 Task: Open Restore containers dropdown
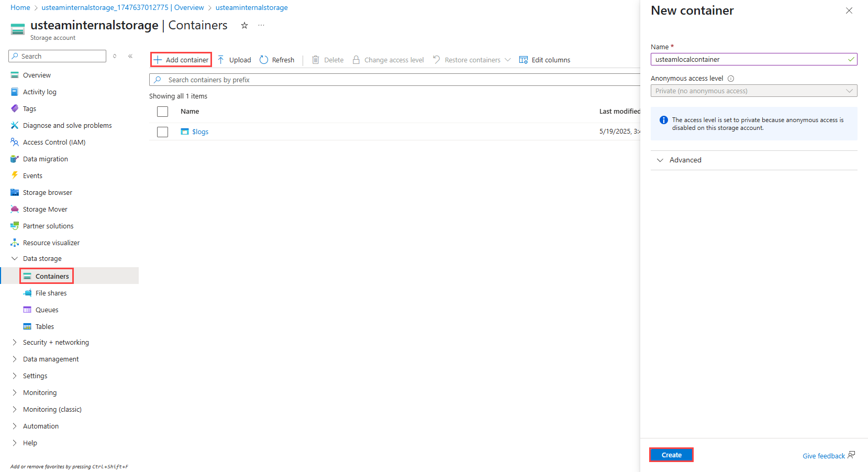point(472,60)
